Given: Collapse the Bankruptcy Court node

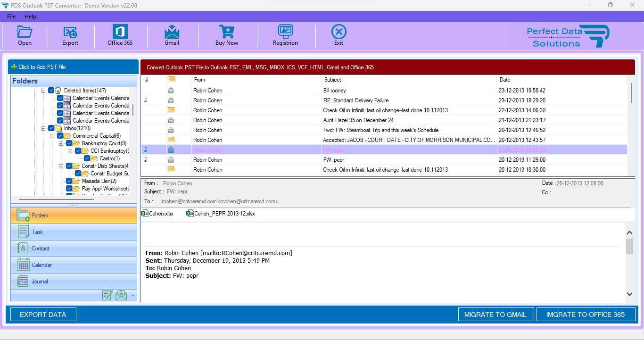Looking at the screenshot, I should coord(61,143).
